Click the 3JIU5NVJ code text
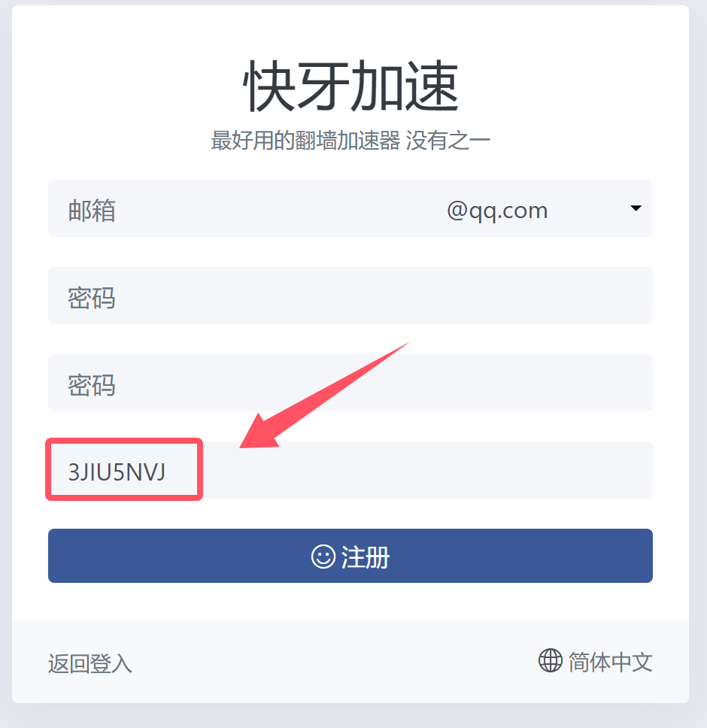 pos(117,472)
